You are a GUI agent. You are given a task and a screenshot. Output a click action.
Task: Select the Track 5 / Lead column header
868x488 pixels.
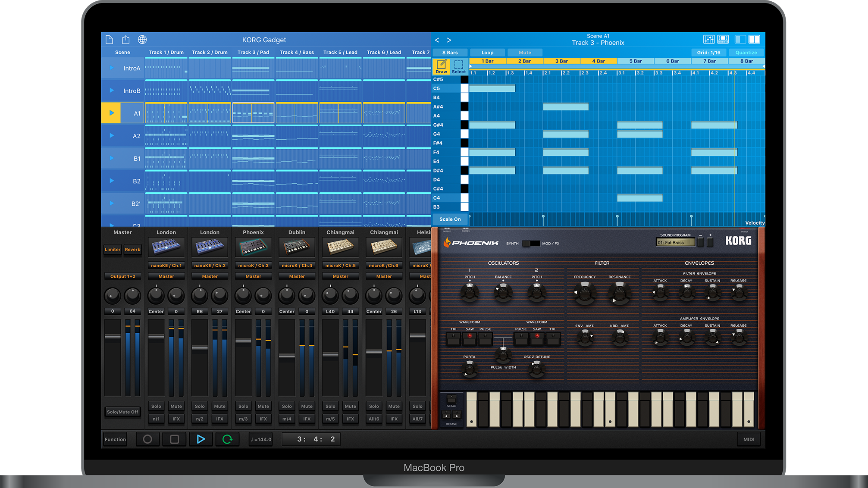(x=340, y=52)
